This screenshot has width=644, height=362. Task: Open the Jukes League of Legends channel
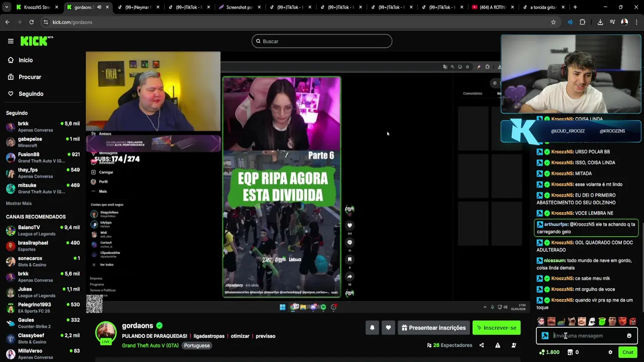[43, 292]
